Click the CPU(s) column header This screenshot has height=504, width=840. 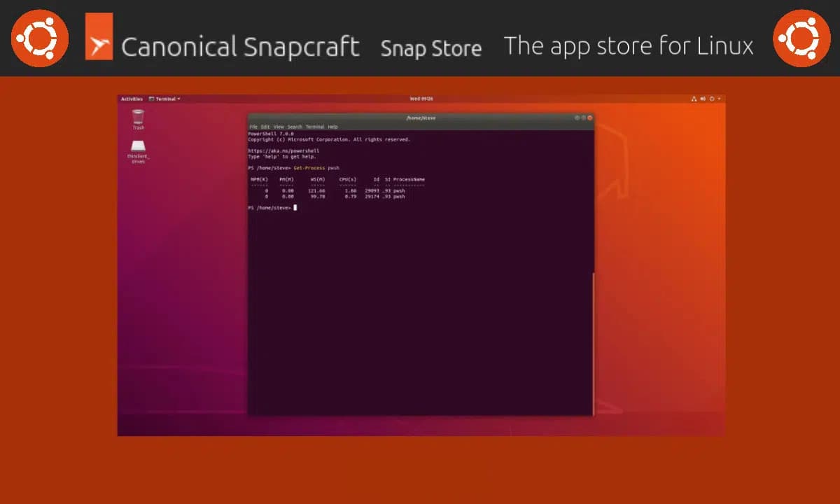348,179
